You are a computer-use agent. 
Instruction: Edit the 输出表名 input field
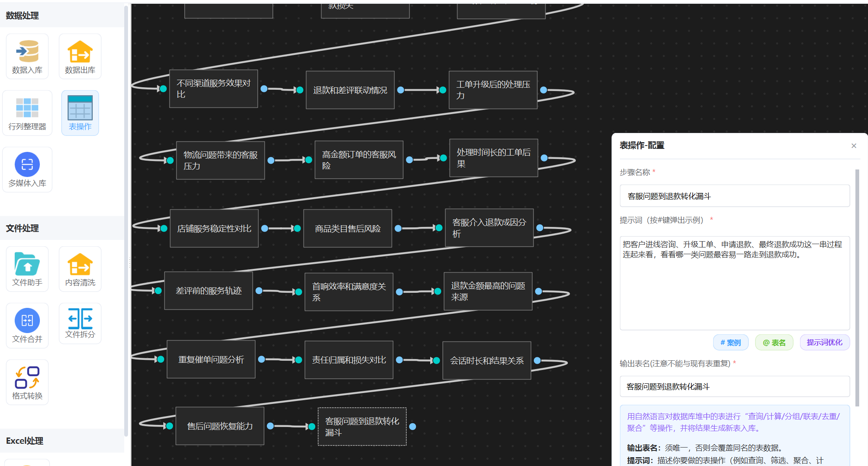[735, 386]
